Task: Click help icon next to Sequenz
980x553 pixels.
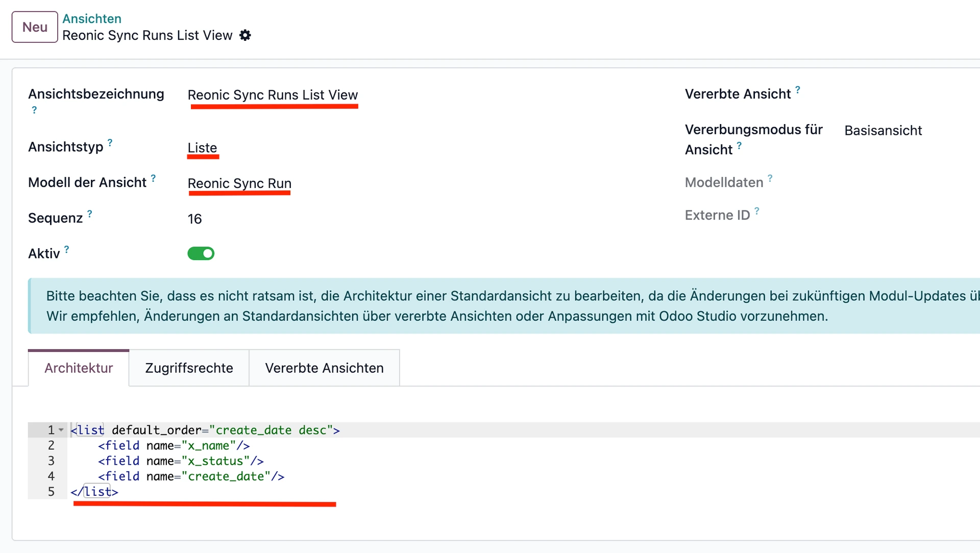Action: point(90,213)
